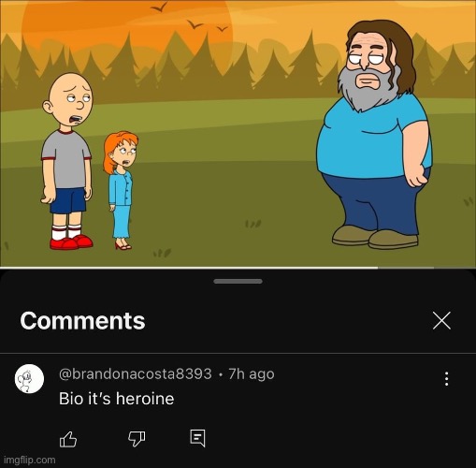The height and width of the screenshot is (468, 476).
Task: Click the imgflip.com watermark
Action: point(30,460)
